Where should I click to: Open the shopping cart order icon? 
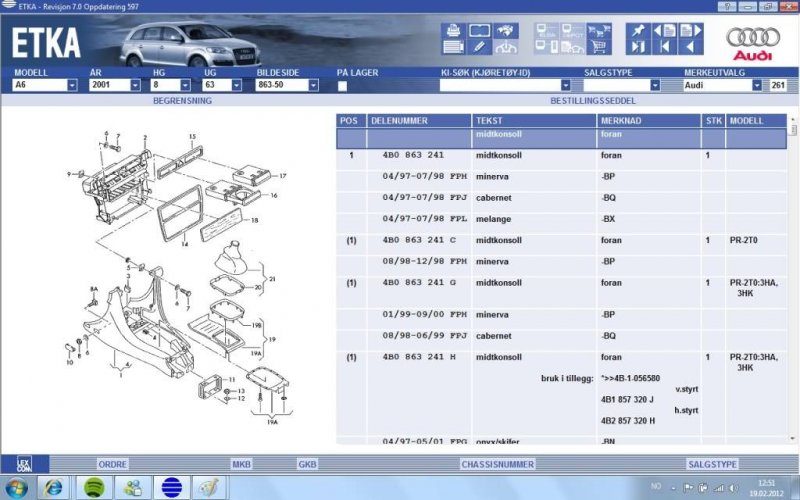(x=600, y=46)
